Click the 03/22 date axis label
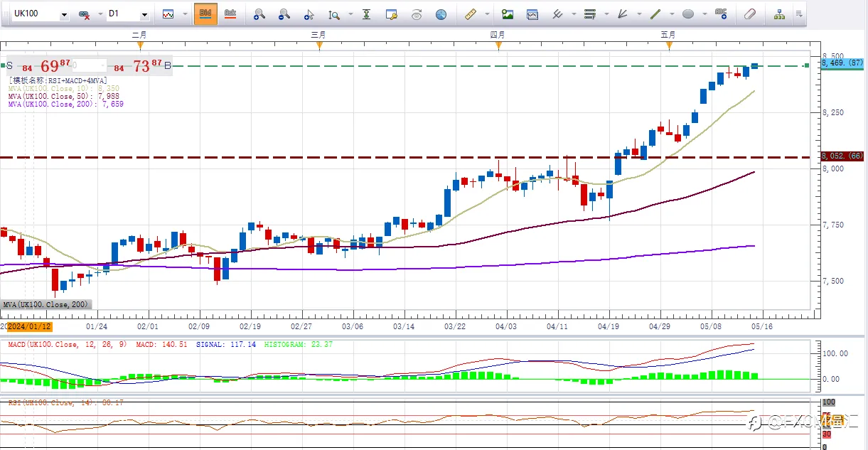868x450 pixels. 455,327
